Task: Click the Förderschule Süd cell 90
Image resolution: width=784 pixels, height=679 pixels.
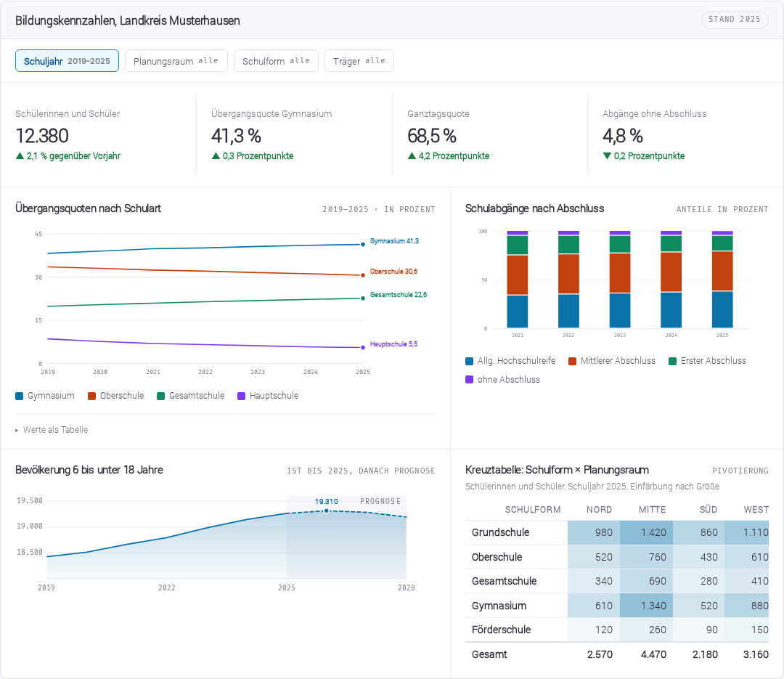Action: pos(698,630)
